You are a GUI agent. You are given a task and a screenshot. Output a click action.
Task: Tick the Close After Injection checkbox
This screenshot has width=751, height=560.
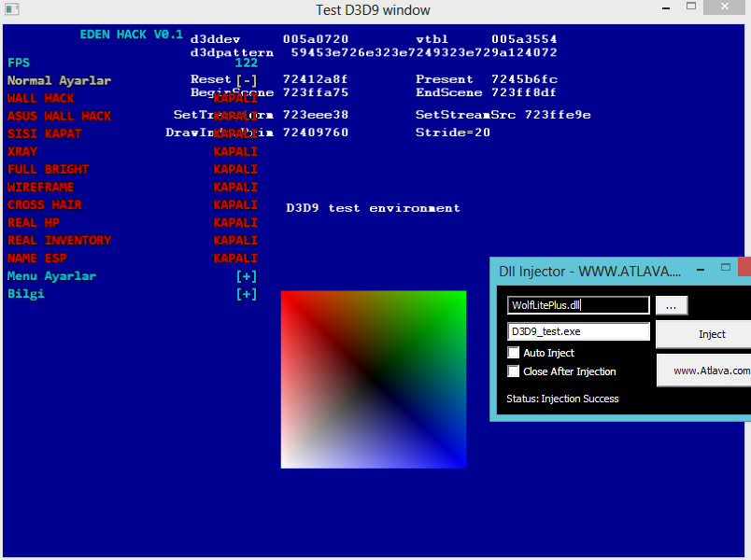click(514, 371)
